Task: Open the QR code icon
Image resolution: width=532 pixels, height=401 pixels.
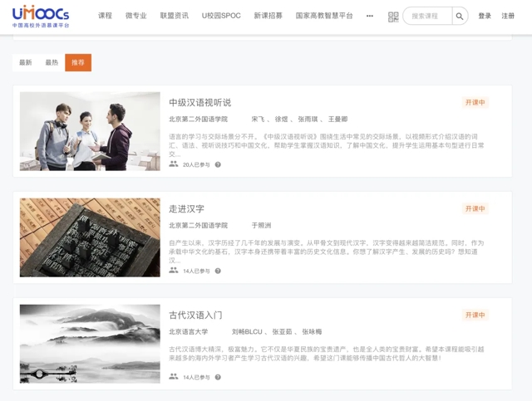Action: click(x=393, y=17)
